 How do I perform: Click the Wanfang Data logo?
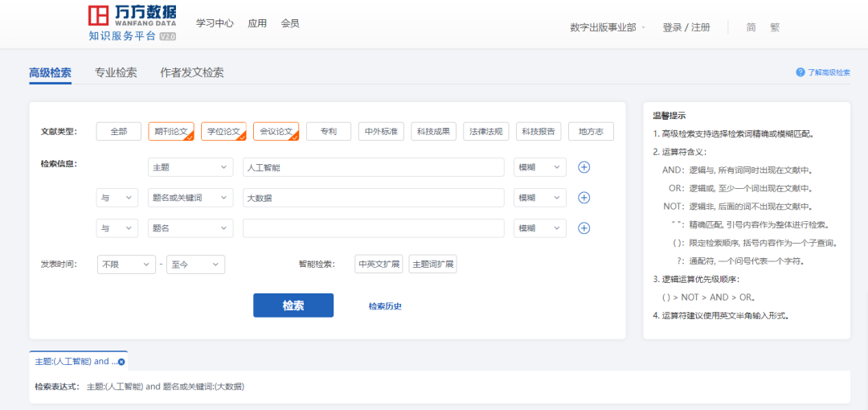coord(133,24)
